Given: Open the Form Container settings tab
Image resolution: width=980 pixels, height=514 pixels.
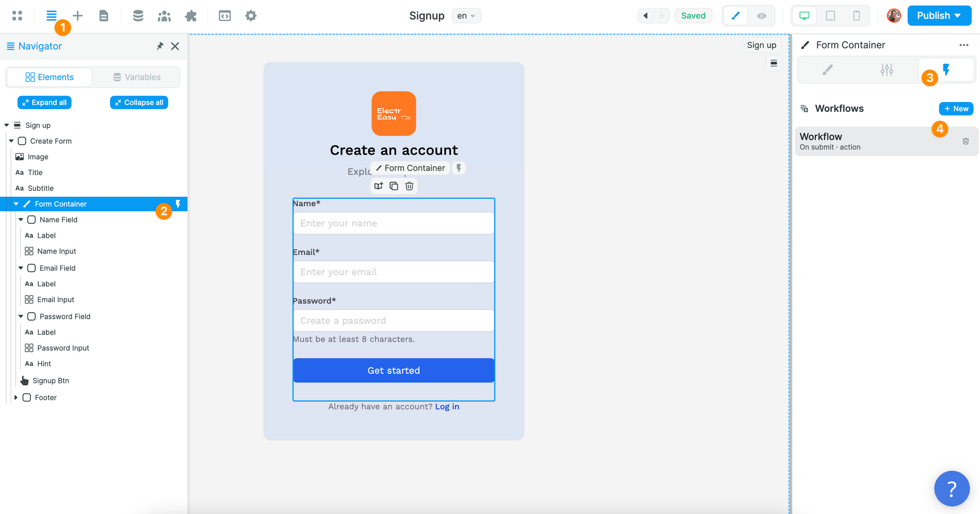Looking at the screenshot, I should (x=886, y=70).
